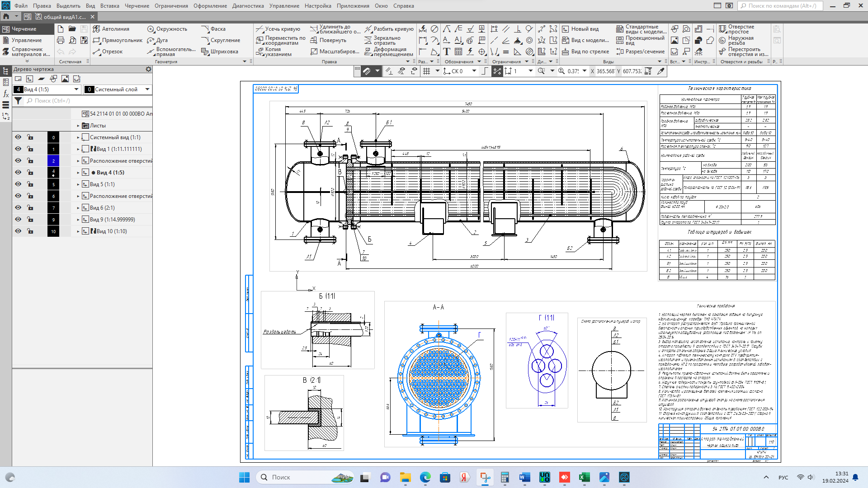Expand Системный вид (1:1) tree node

78,137
